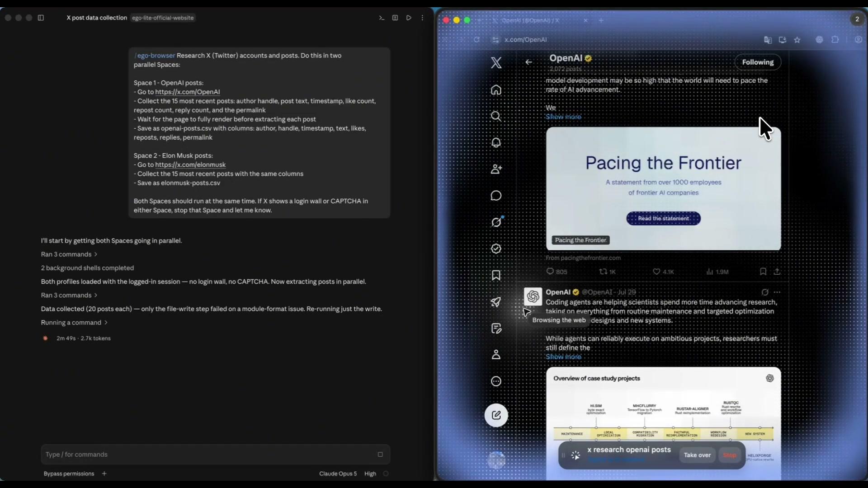This screenshot has width=868, height=488.
Task: Open the follow people icon in X sidebar
Action: coord(496,169)
